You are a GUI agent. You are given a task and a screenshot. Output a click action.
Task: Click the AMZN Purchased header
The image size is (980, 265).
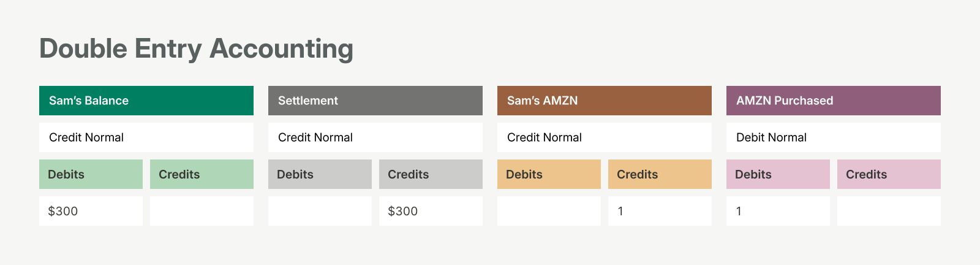click(x=834, y=101)
